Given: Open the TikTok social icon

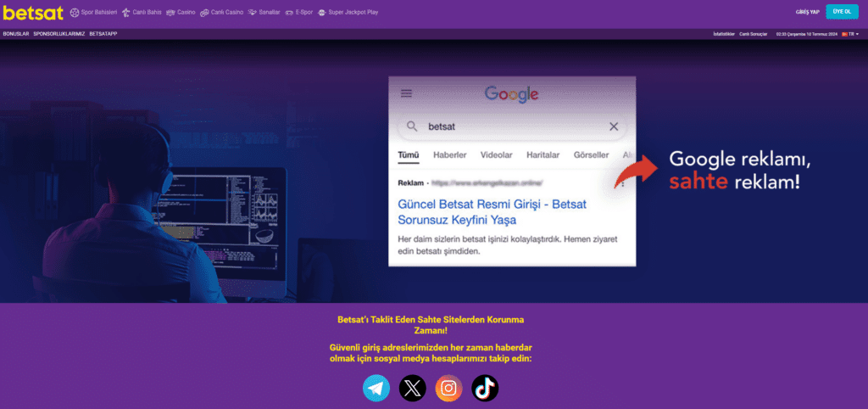Looking at the screenshot, I should tap(485, 388).
